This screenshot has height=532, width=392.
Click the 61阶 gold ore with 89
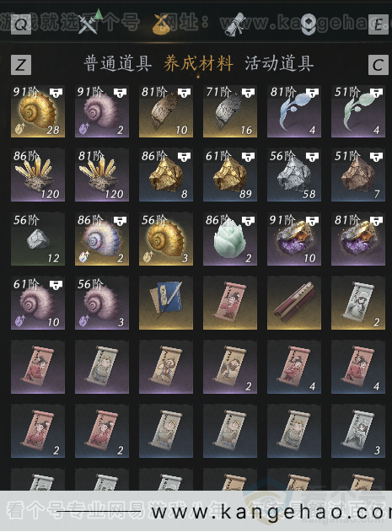(x=230, y=175)
